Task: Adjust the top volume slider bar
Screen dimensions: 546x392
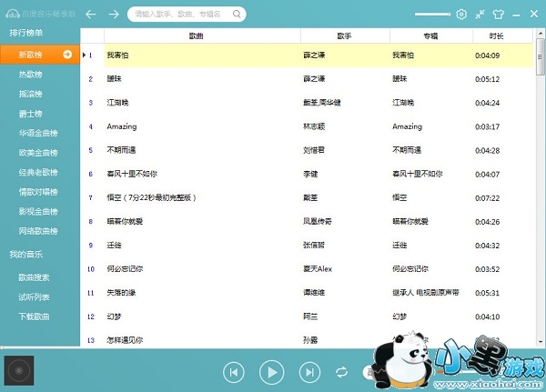Action: tap(432, 15)
